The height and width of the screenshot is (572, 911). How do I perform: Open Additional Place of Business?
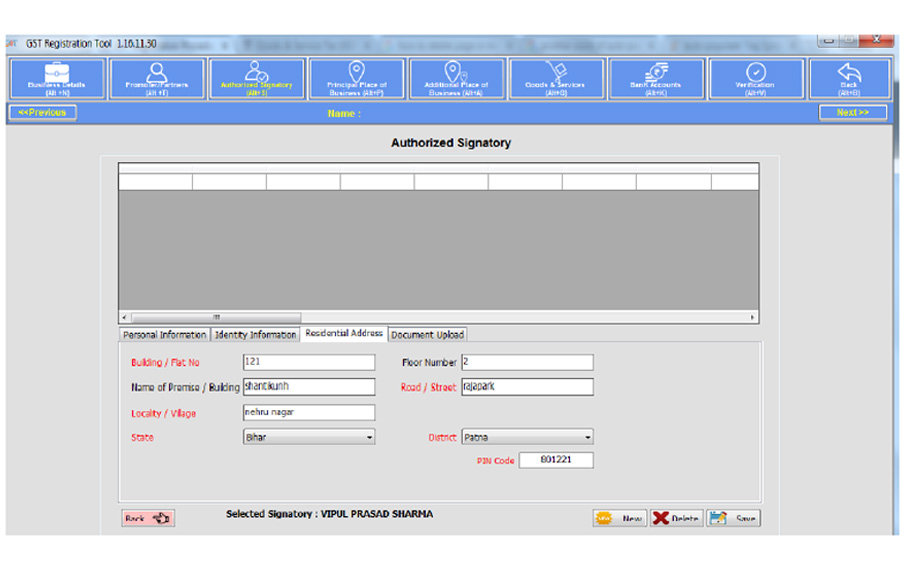pos(456,79)
